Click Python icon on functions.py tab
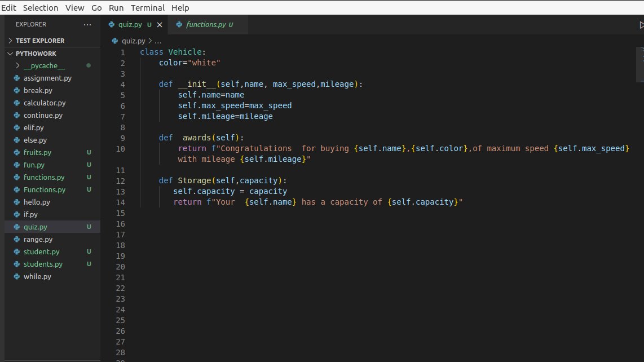Screen dimensions: 644x362 pos(179,25)
